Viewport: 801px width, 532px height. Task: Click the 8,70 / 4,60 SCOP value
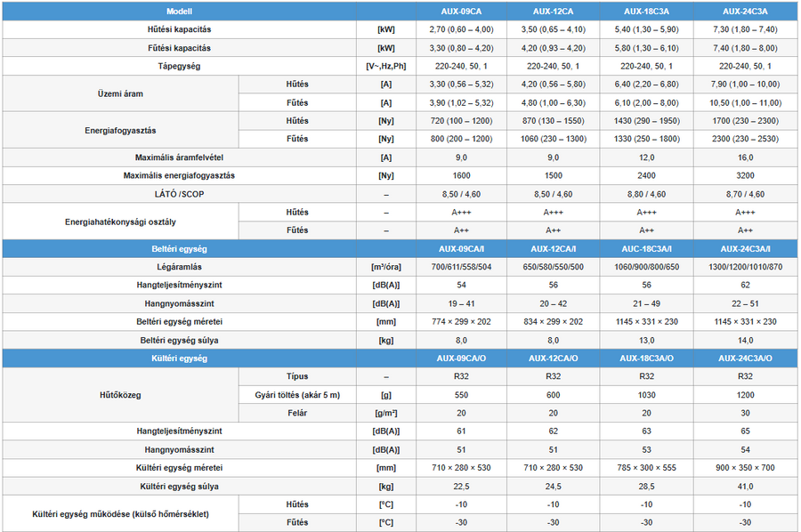(745, 194)
